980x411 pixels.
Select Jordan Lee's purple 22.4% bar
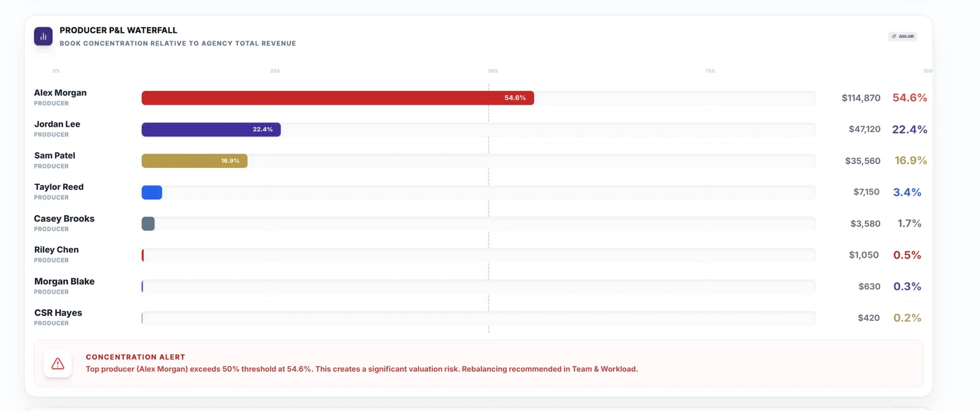click(x=211, y=129)
